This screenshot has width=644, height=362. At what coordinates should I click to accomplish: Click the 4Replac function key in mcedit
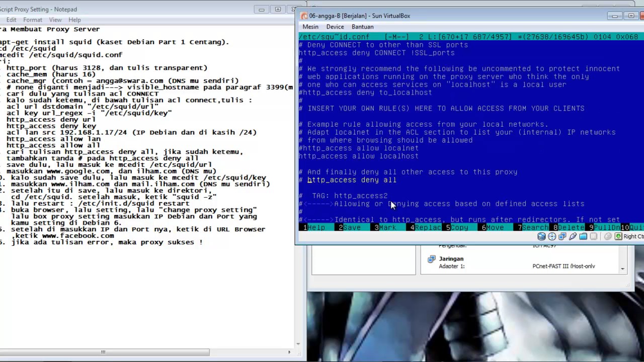pyautogui.click(x=426, y=228)
